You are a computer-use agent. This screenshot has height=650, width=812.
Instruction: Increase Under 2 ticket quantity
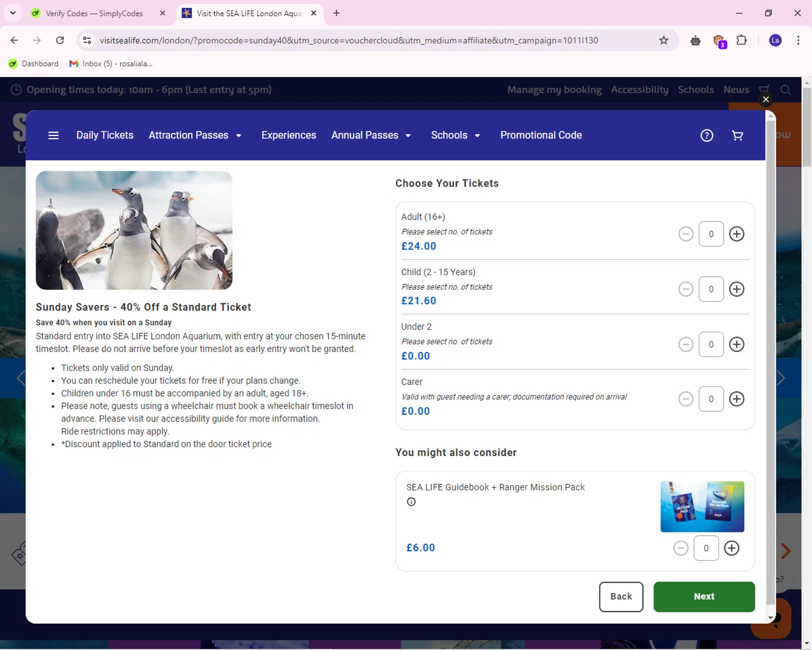tap(737, 344)
